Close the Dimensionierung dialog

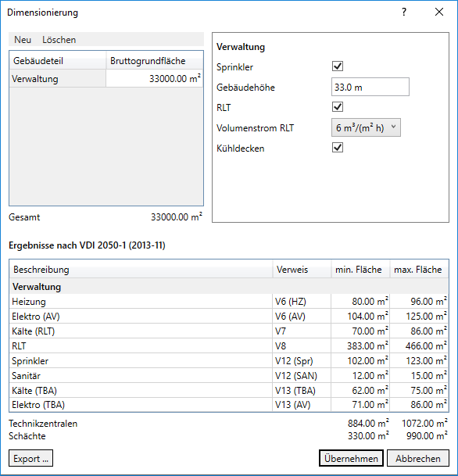[x=439, y=13]
